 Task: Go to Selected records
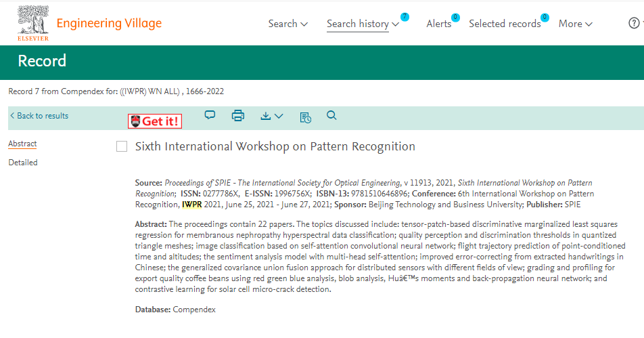(x=505, y=24)
